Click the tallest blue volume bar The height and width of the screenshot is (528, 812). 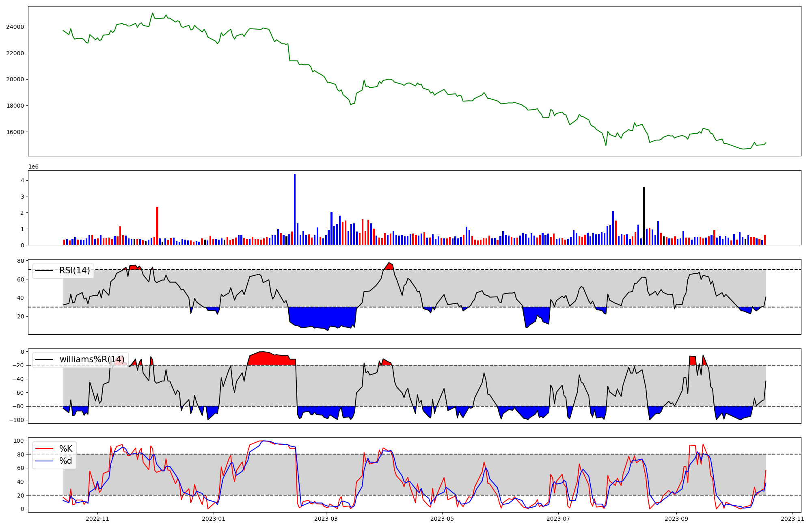click(295, 209)
